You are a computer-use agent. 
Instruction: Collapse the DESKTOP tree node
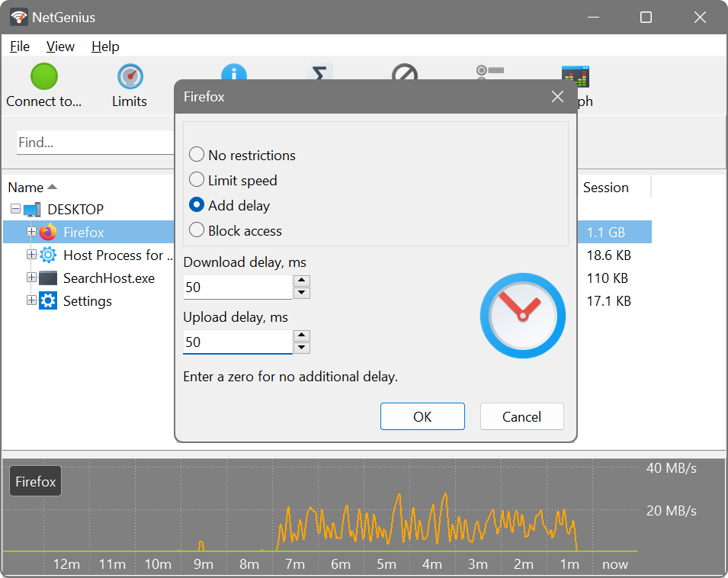(x=16, y=208)
